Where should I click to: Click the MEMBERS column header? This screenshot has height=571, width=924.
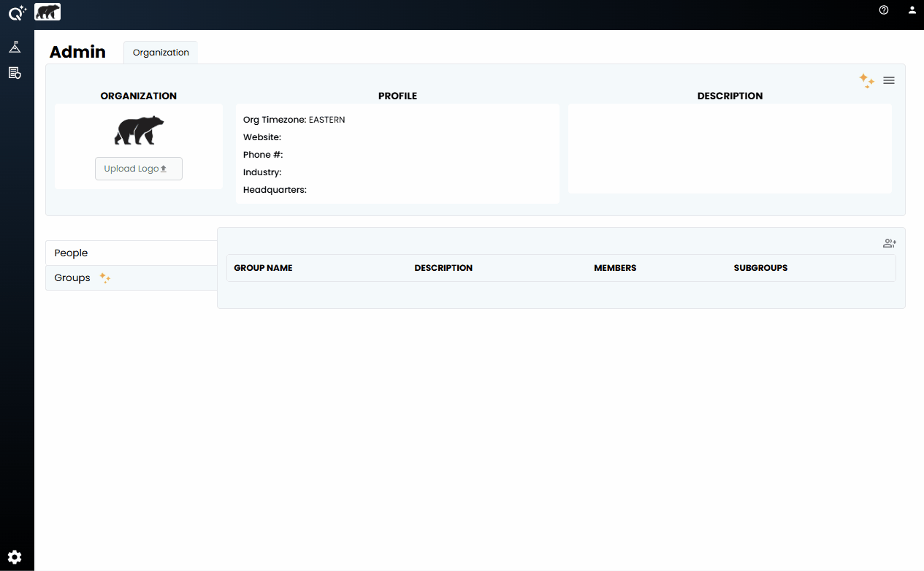tap(615, 268)
